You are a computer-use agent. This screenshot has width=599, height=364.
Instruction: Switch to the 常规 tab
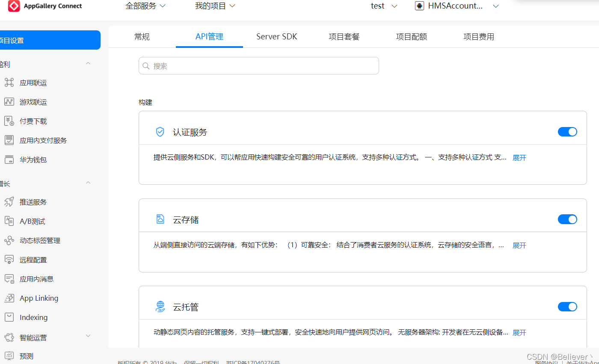click(142, 37)
